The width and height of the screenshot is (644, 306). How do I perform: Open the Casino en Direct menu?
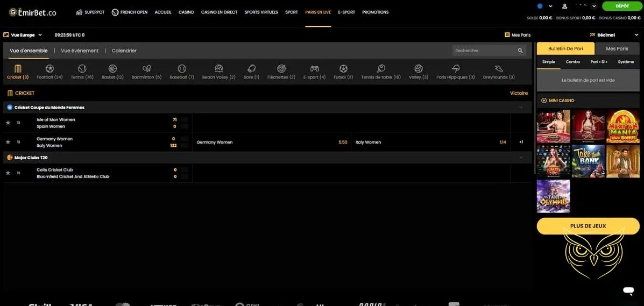pyautogui.click(x=220, y=12)
